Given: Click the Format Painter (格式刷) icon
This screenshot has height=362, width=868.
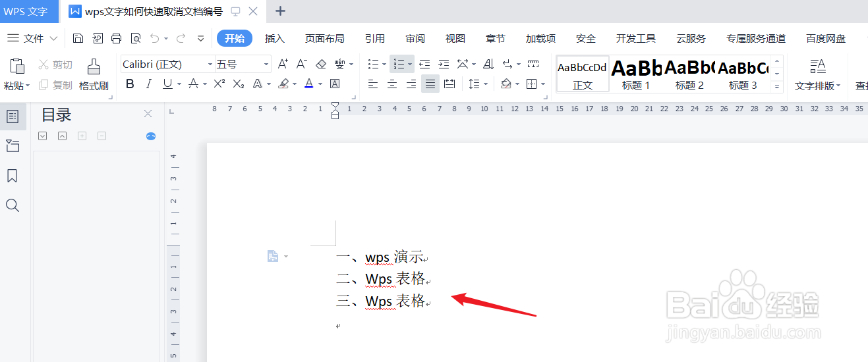Looking at the screenshot, I should coord(94,66).
